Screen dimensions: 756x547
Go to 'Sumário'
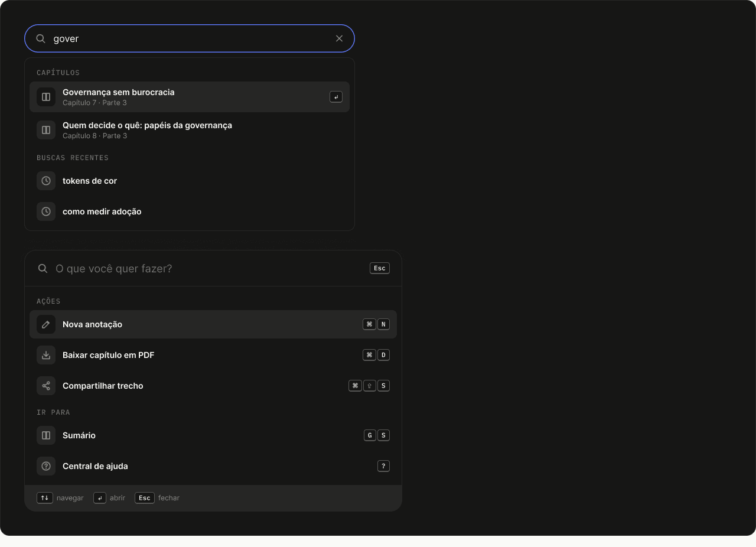[x=213, y=435]
